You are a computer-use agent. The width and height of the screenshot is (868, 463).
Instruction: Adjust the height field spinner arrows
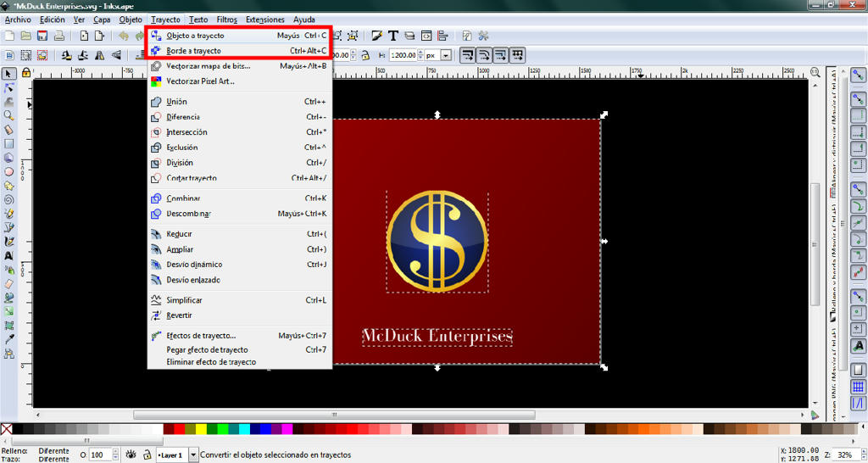point(420,55)
